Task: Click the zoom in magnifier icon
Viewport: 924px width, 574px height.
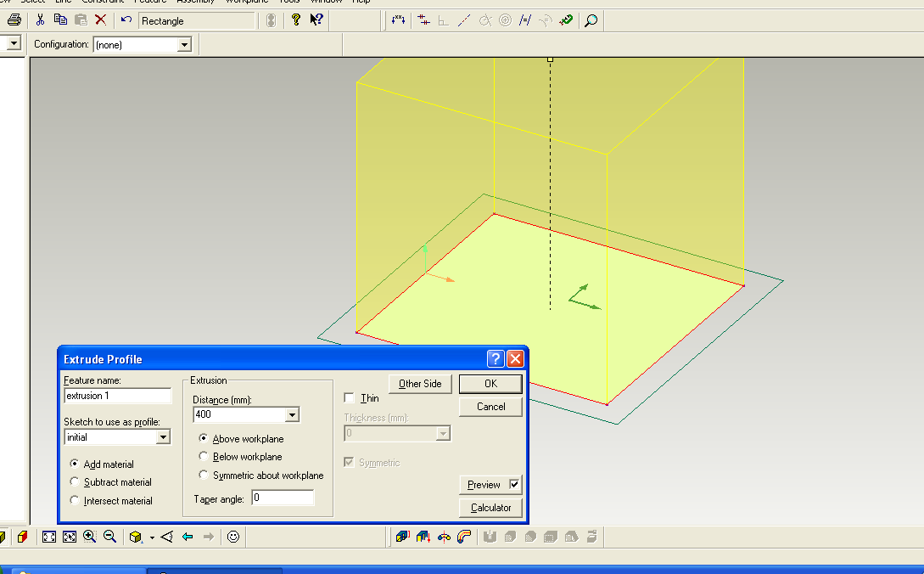Action: (x=90, y=537)
